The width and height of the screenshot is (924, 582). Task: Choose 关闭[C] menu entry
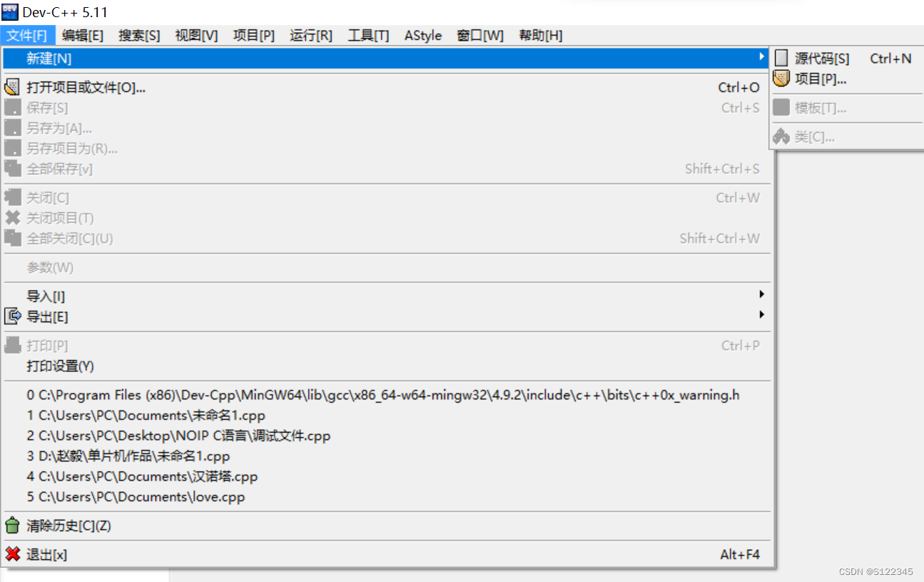point(386,198)
